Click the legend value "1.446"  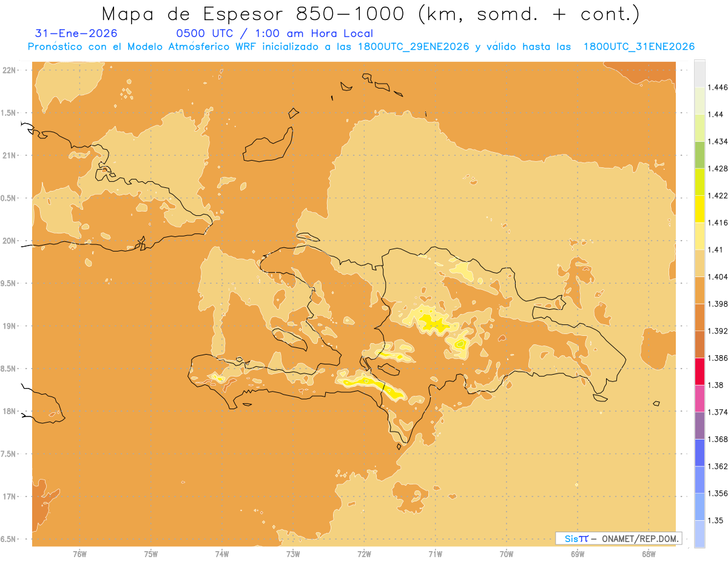[718, 87]
